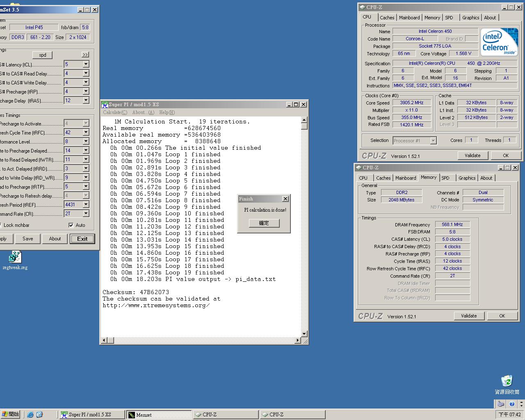Open Processor selection dropdown in CPU-Z
This screenshot has width=525, height=420.
click(433, 141)
